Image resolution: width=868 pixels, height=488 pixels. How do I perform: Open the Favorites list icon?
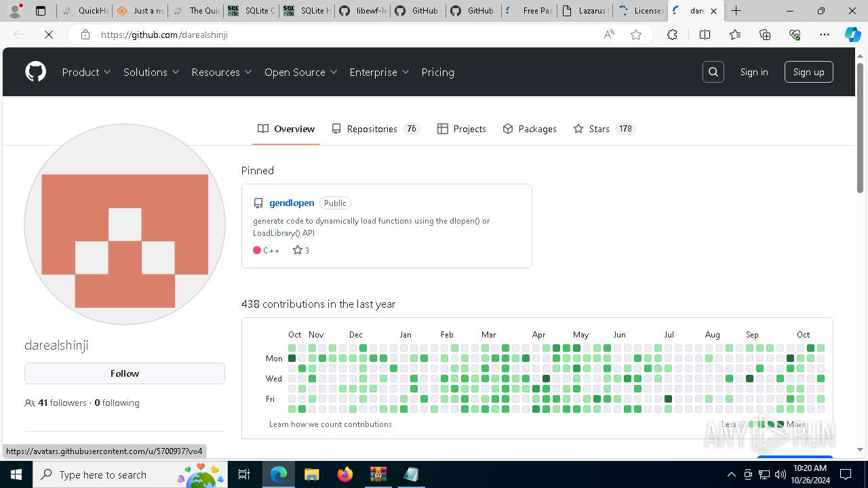[x=735, y=35]
